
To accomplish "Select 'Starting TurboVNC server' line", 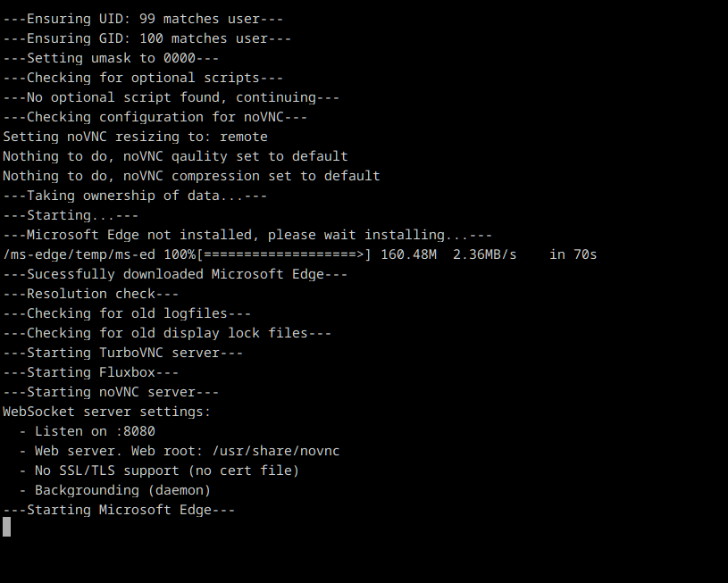I will pos(123,353).
